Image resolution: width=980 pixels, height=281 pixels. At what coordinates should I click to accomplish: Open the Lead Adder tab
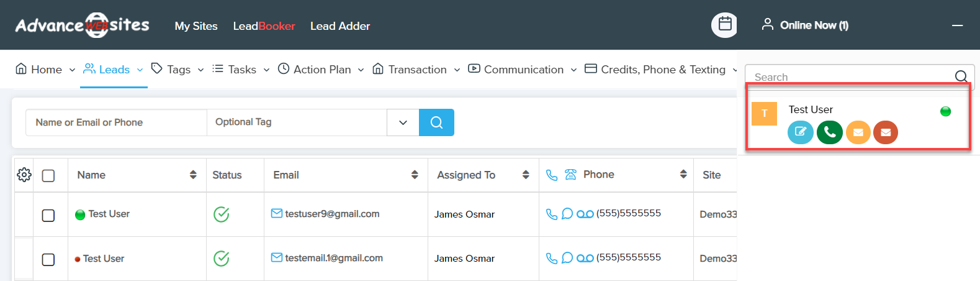pos(340,26)
